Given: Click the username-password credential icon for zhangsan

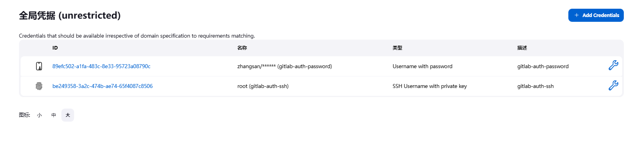Looking at the screenshot, I should 39,66.
